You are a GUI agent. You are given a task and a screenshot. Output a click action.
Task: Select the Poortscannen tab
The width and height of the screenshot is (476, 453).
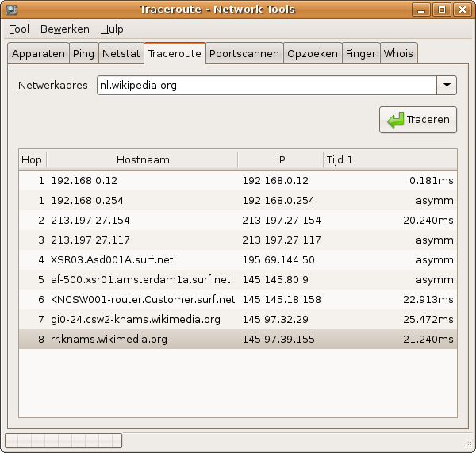pos(244,54)
